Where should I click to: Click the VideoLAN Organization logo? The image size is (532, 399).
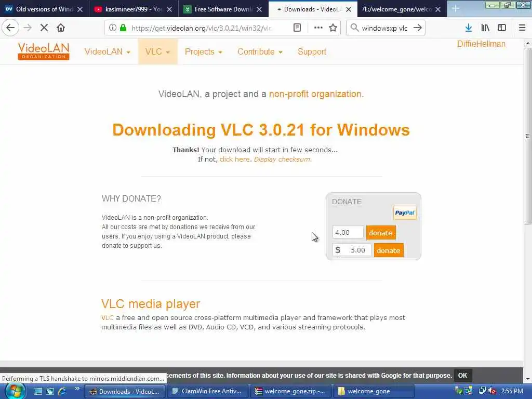(x=44, y=51)
